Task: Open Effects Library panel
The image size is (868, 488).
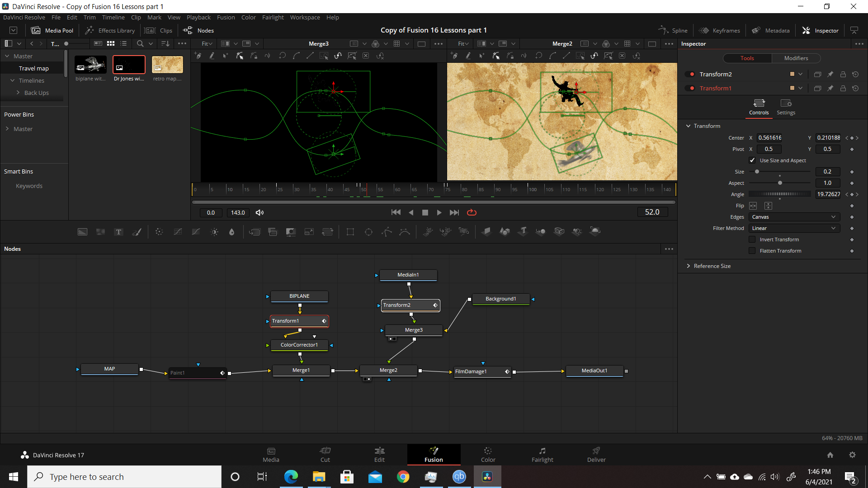Action: coord(110,30)
